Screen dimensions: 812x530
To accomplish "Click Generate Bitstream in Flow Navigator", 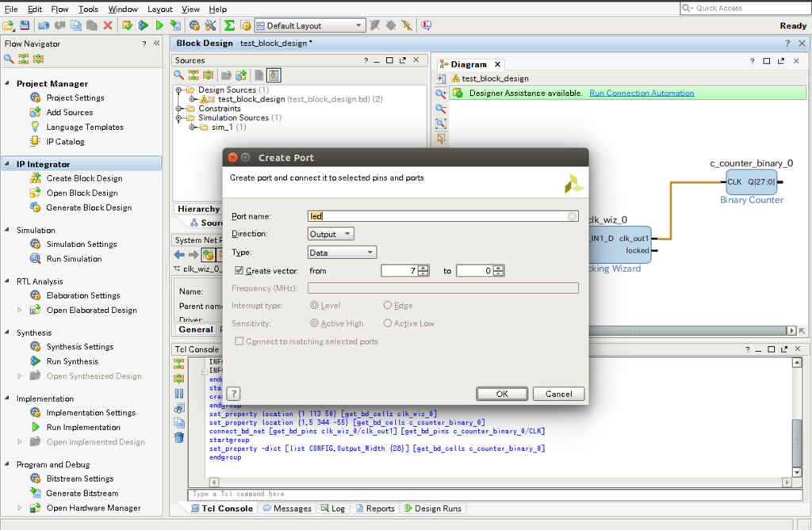I will coord(82,494).
